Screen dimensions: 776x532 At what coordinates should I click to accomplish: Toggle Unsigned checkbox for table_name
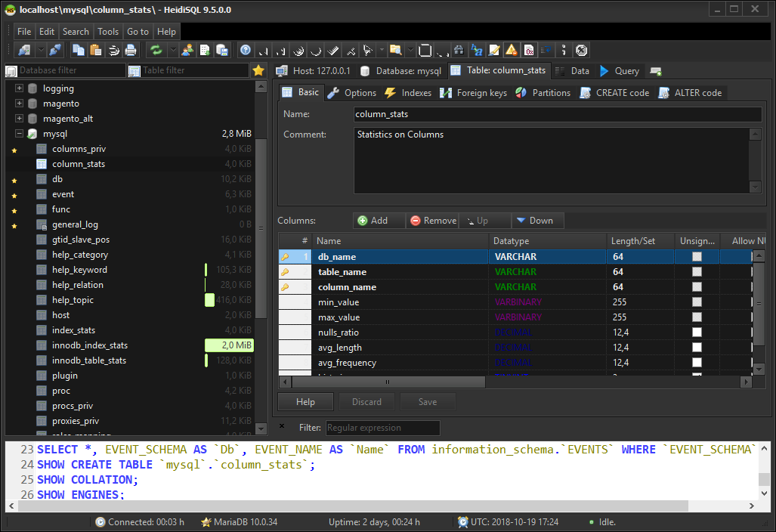coord(697,272)
